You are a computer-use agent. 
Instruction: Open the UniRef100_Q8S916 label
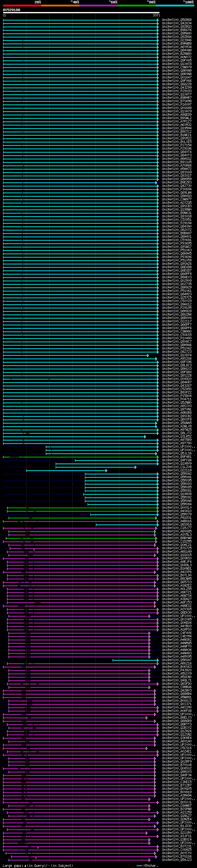(176, 524)
